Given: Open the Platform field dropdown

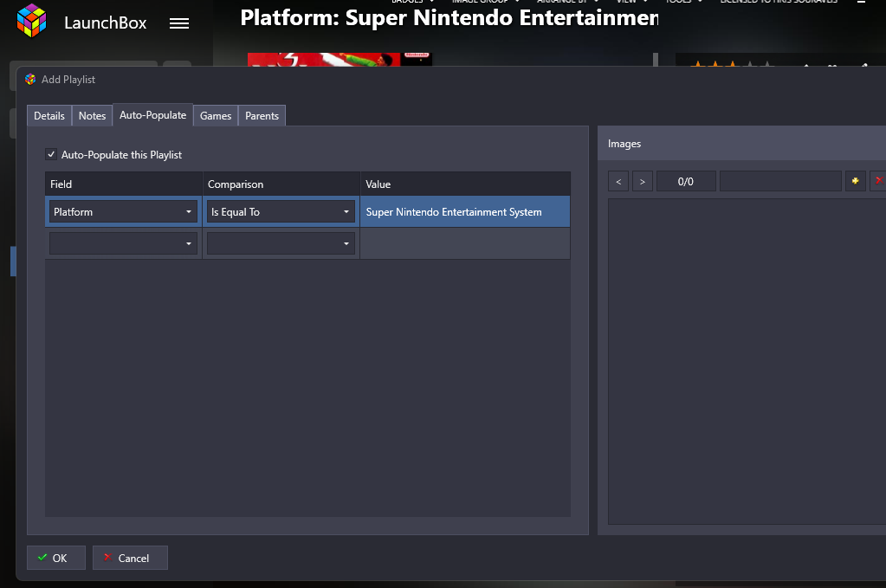Looking at the screenshot, I should [123, 212].
